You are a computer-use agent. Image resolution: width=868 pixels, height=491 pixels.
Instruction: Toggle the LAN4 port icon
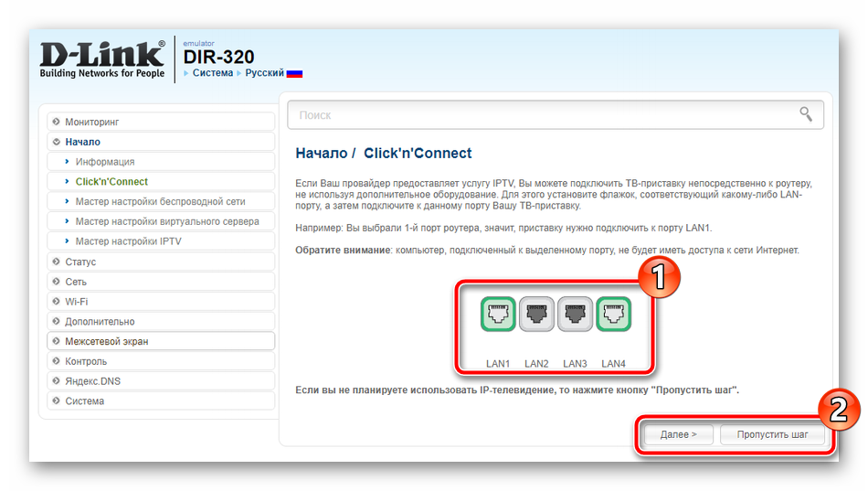613,315
